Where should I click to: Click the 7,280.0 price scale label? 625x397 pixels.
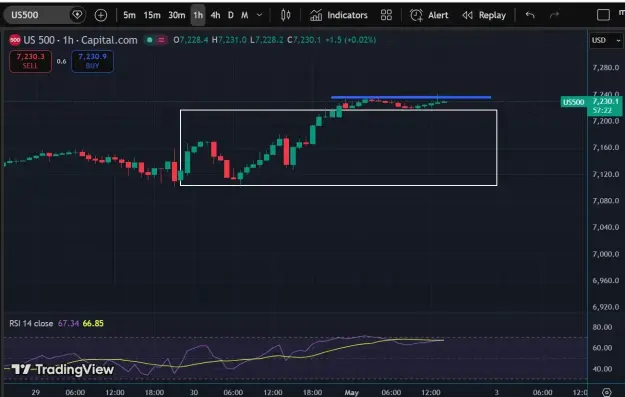(x=606, y=67)
